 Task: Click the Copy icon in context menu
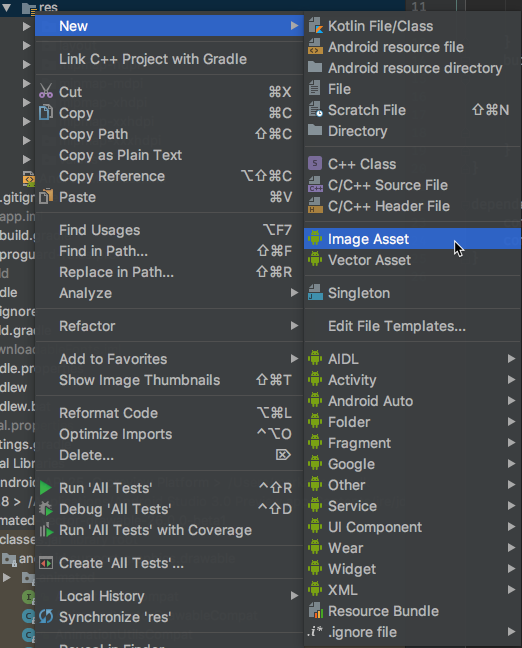click(46, 112)
